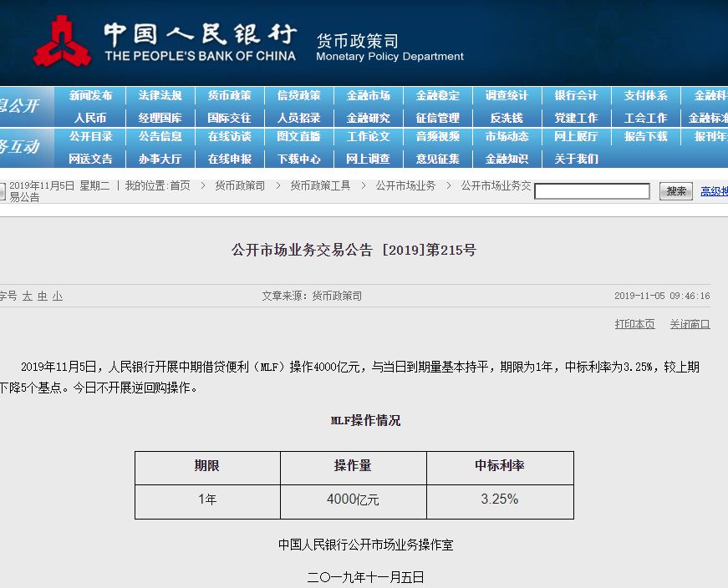Click inside the search text box
The width and height of the screenshot is (728, 588).
point(592,192)
